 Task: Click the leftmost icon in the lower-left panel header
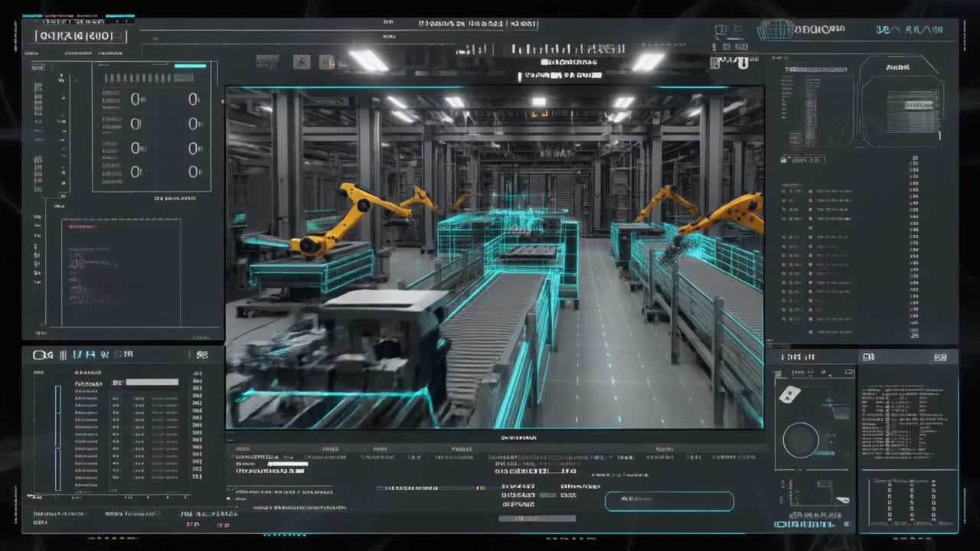[43, 355]
